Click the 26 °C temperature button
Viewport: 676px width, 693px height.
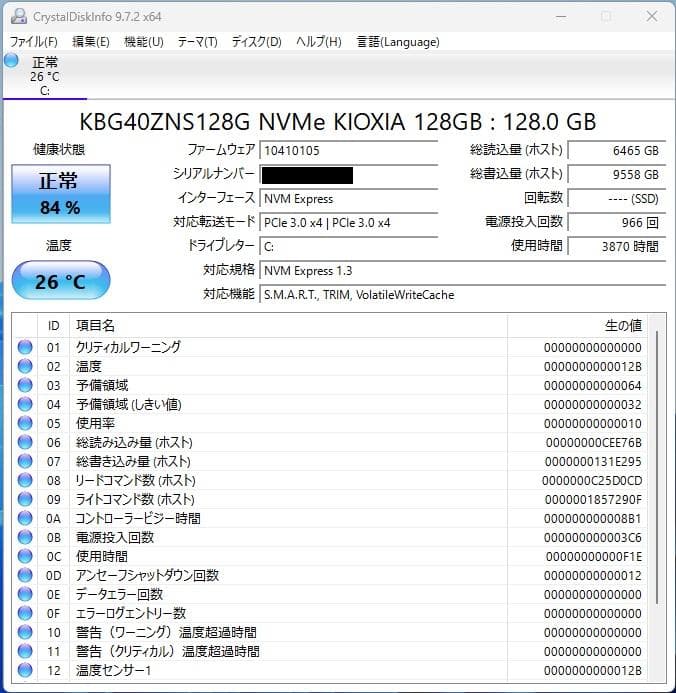[61, 281]
